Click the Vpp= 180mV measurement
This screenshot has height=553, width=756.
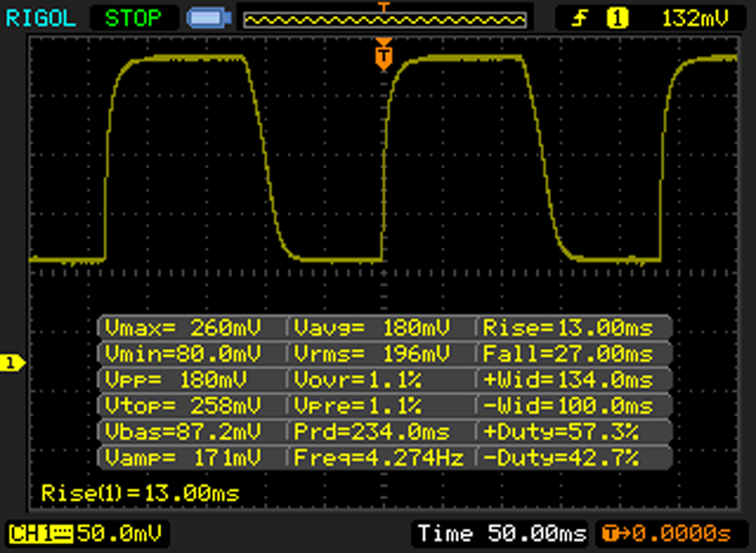(x=176, y=380)
